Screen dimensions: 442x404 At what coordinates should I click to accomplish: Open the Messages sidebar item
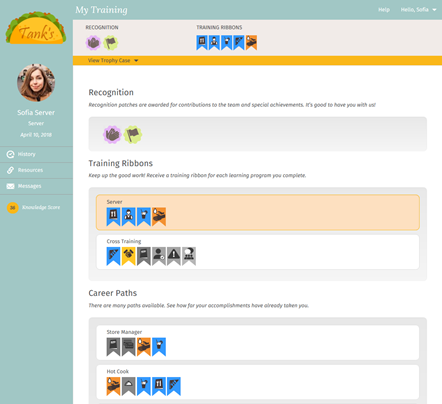36,186
